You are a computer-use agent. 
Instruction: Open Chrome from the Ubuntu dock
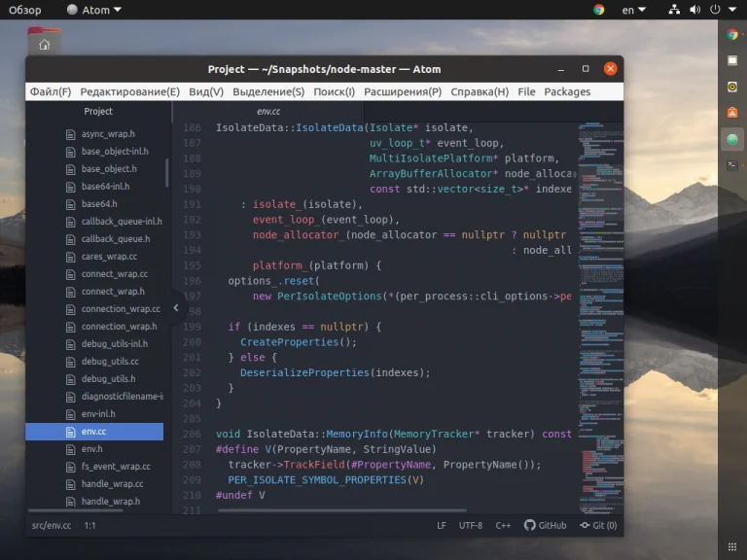tap(732, 34)
